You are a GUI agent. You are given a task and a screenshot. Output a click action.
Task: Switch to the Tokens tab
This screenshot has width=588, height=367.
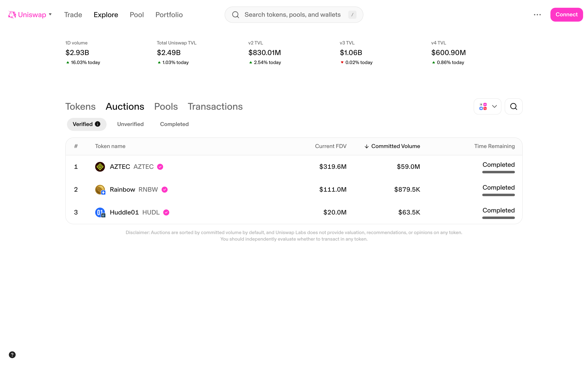coord(80,106)
